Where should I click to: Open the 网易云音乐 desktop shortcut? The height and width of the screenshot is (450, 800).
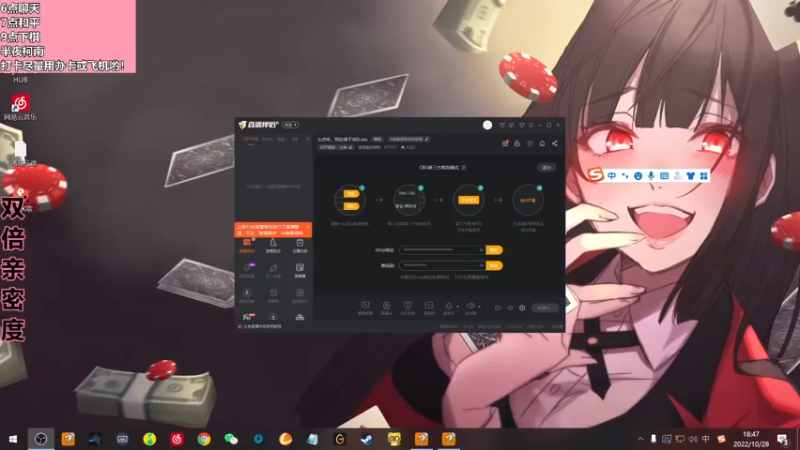[x=20, y=108]
